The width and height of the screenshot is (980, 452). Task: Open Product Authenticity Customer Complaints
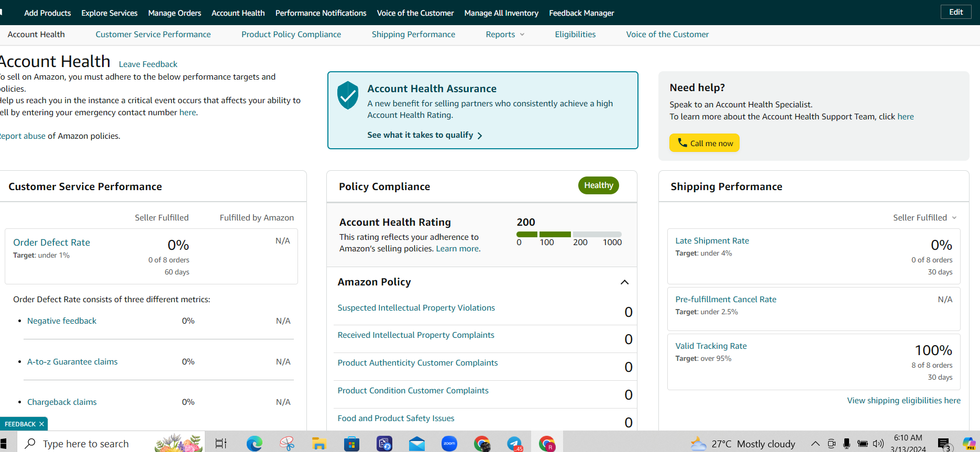(417, 363)
